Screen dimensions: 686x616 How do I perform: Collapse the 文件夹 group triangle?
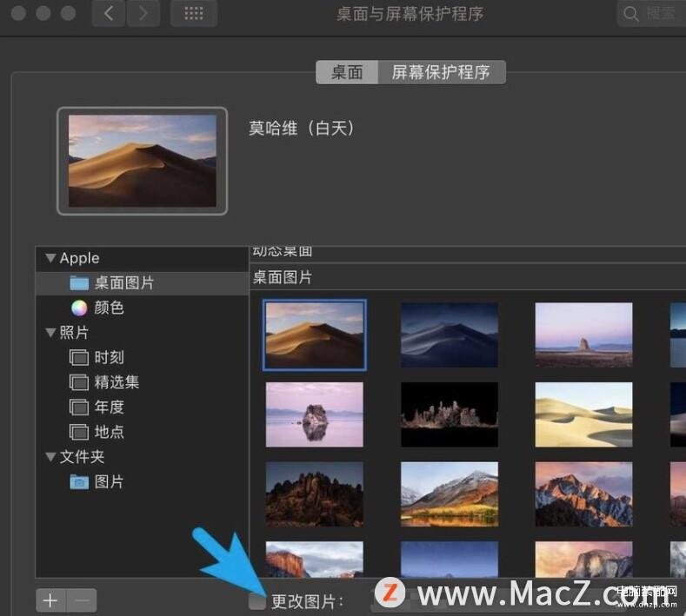pyautogui.click(x=50, y=457)
